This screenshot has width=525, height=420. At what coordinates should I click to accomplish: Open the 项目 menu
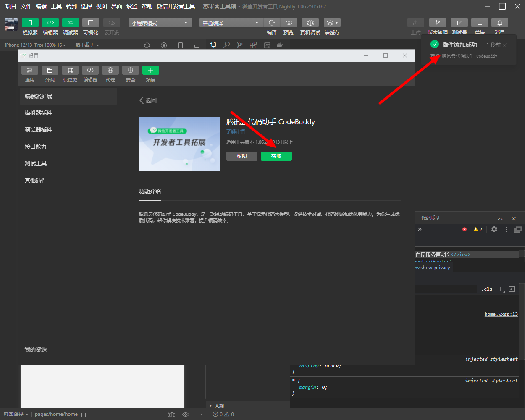pyautogui.click(x=10, y=6)
